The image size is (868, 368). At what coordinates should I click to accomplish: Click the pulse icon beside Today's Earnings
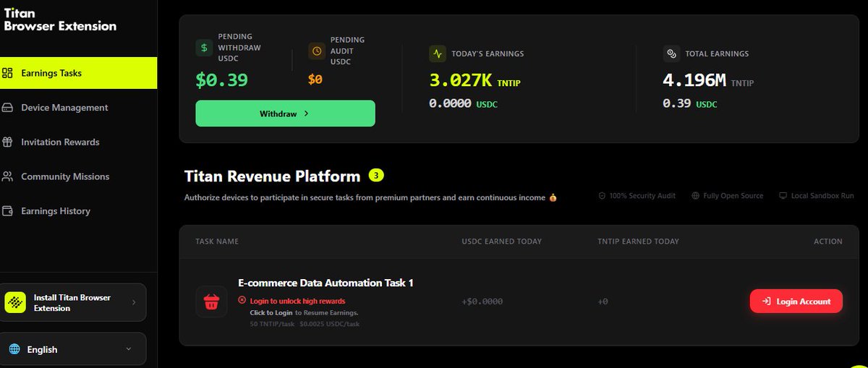click(437, 54)
